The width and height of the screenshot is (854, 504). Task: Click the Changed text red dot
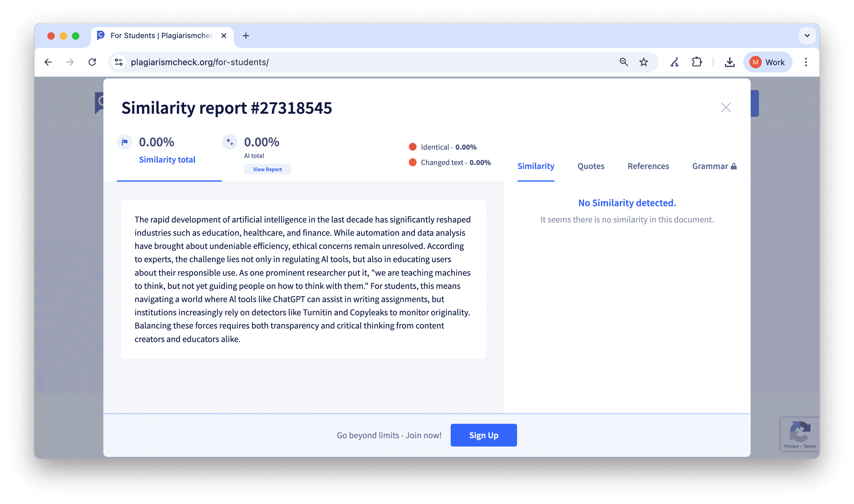(412, 162)
